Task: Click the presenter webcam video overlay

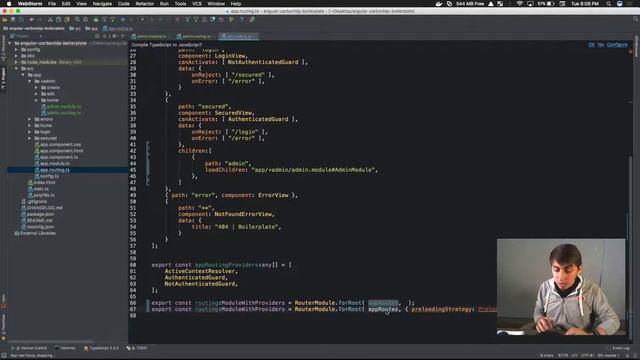Action: click(561, 287)
